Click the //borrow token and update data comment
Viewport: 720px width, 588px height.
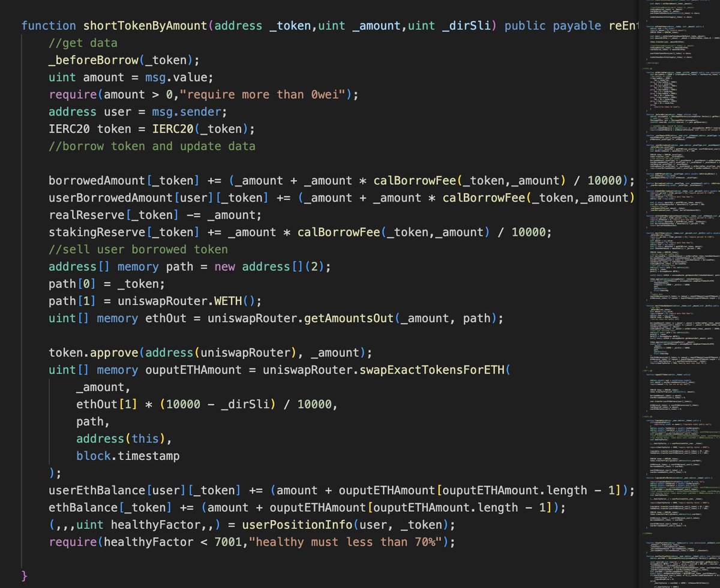(152, 146)
